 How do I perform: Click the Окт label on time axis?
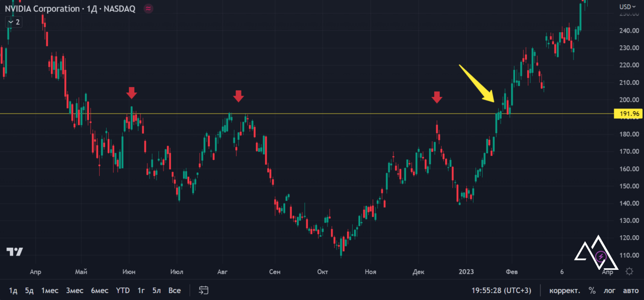pos(323,272)
